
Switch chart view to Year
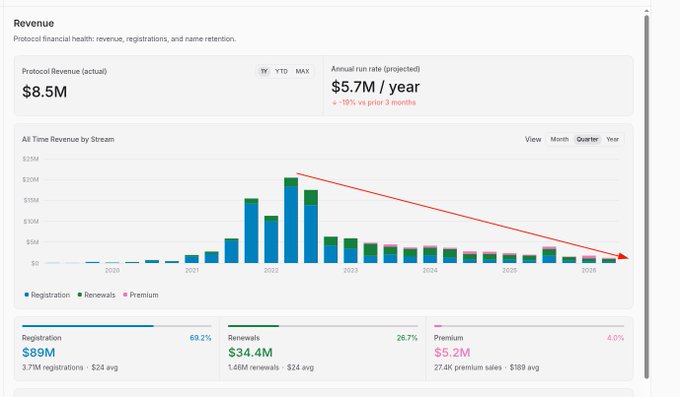612,139
